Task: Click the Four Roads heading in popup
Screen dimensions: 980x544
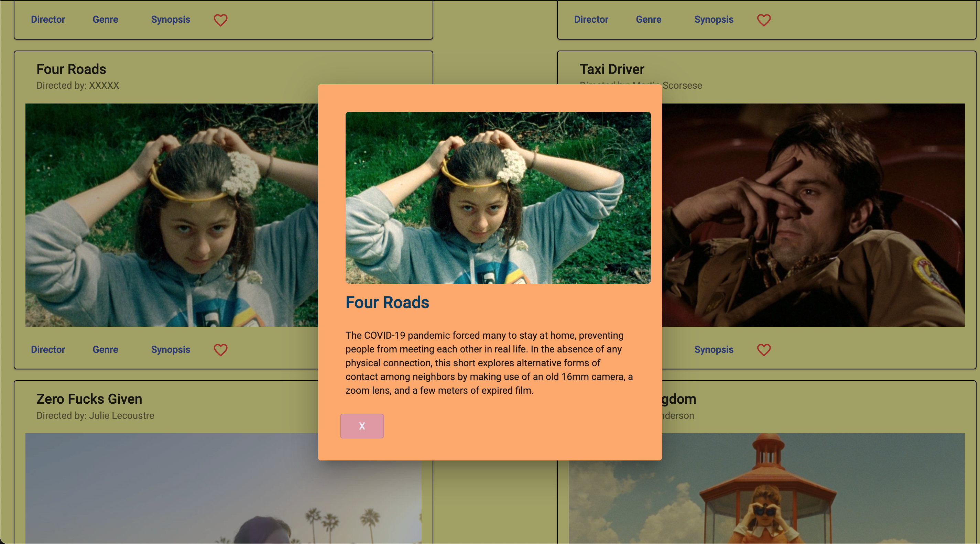Action: tap(387, 303)
